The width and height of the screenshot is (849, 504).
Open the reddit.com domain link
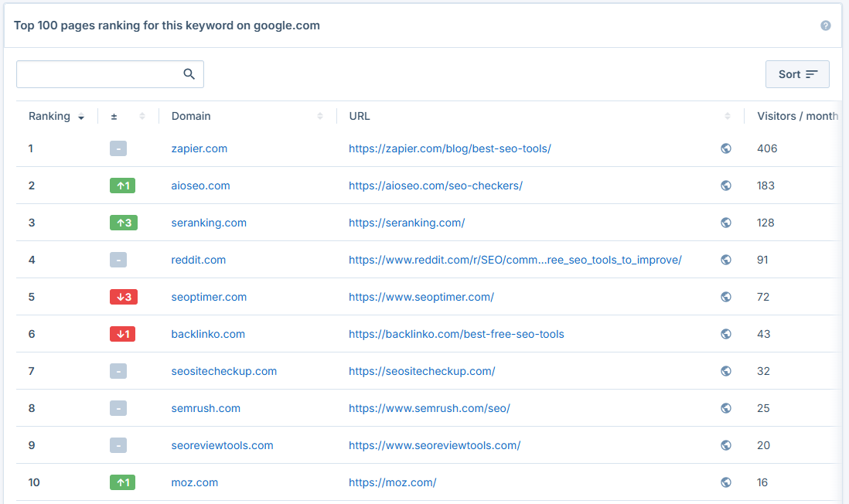[x=198, y=260]
